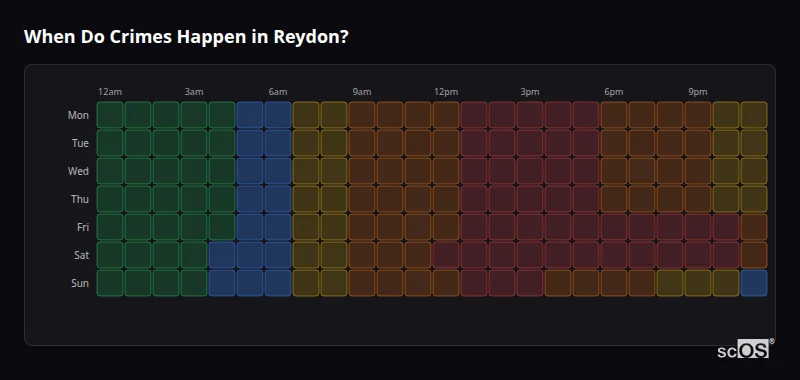Select the Friday 9am heatmap cell
Image resolution: width=800 pixels, height=380 pixels.
pyautogui.click(x=362, y=227)
